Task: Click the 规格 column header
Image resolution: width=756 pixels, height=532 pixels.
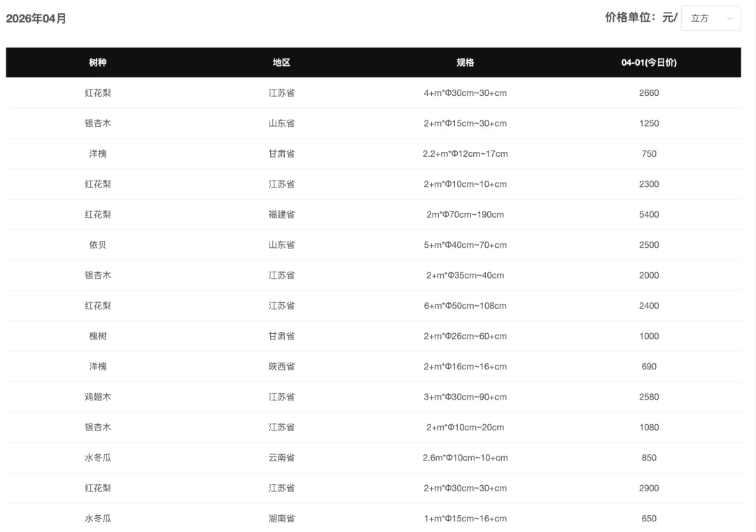Action: (x=465, y=62)
